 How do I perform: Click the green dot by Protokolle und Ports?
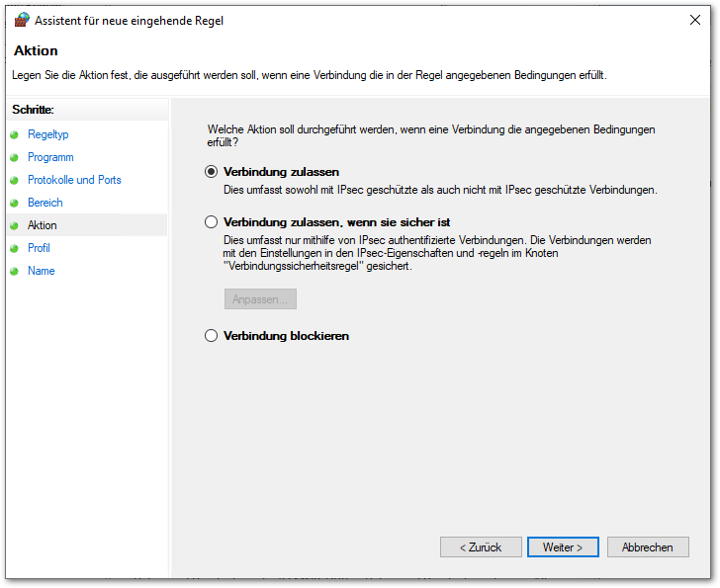pos(15,181)
